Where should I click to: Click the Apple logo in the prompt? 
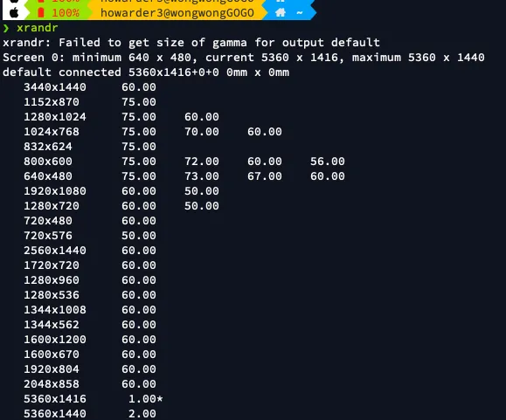click(x=14, y=13)
